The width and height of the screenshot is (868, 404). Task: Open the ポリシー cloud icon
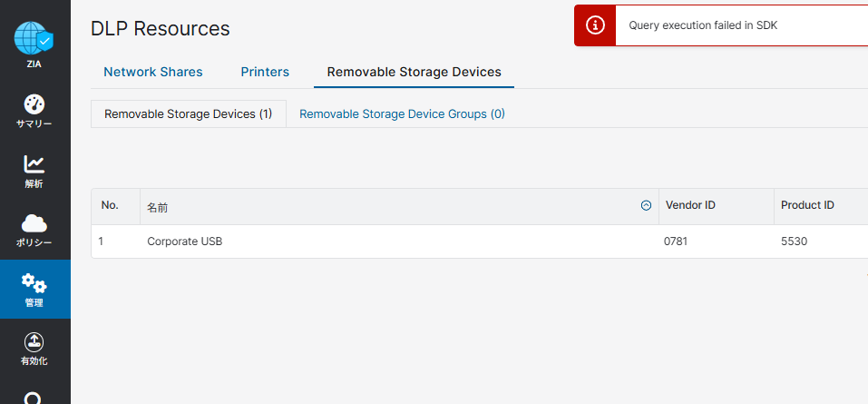(x=34, y=223)
